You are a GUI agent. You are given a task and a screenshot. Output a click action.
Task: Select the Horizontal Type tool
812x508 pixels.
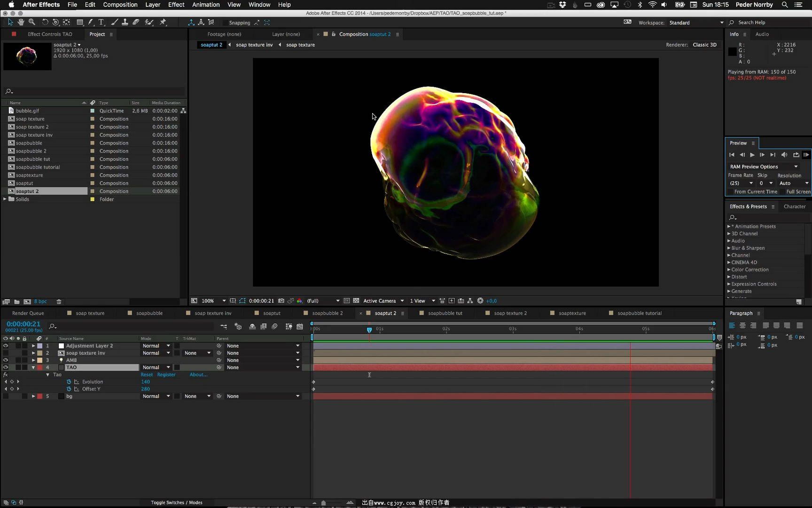click(101, 22)
